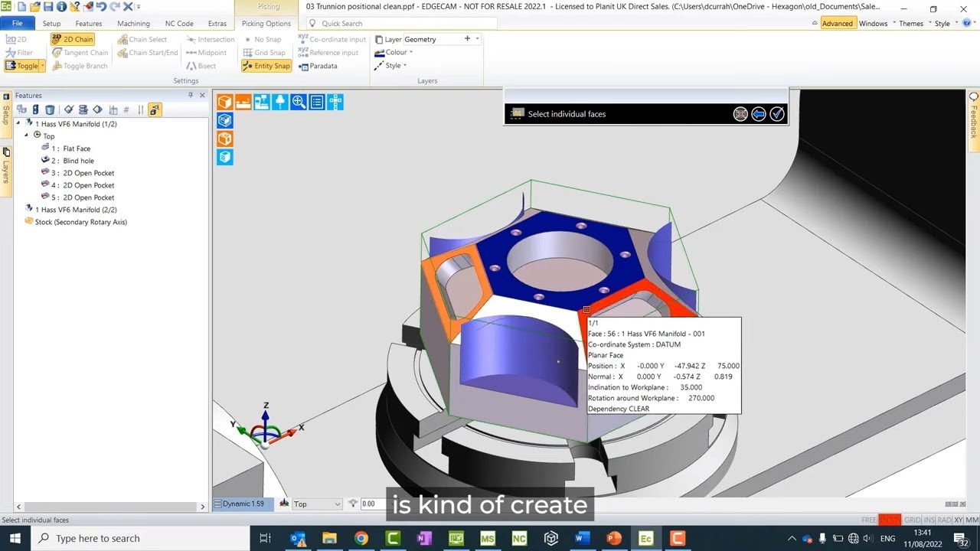Image resolution: width=980 pixels, height=551 pixels.
Task: Click the orange machining sequence toolbar icon
Action: [243, 102]
